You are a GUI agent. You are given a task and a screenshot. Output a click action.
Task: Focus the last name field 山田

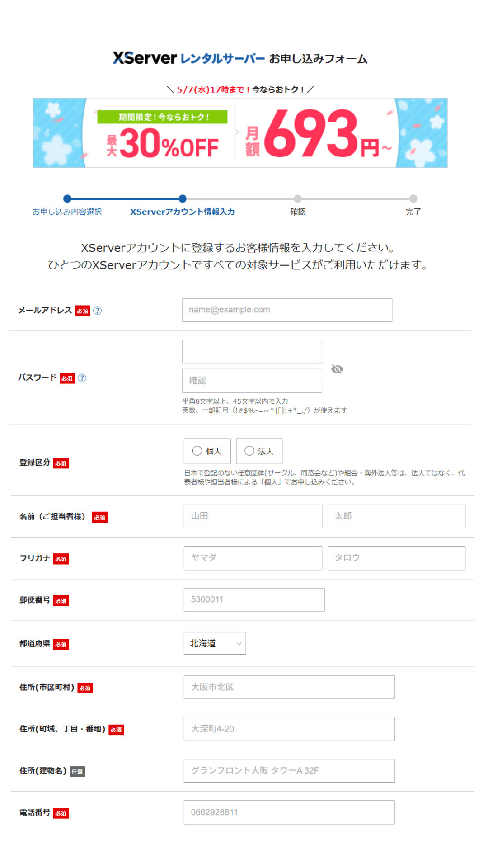(x=253, y=516)
